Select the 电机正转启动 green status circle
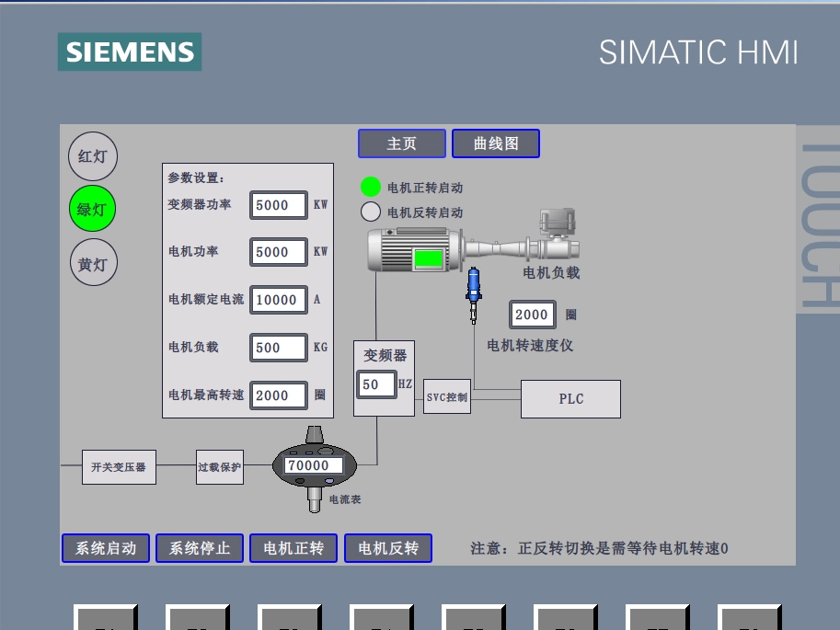840x630 pixels. point(371,187)
